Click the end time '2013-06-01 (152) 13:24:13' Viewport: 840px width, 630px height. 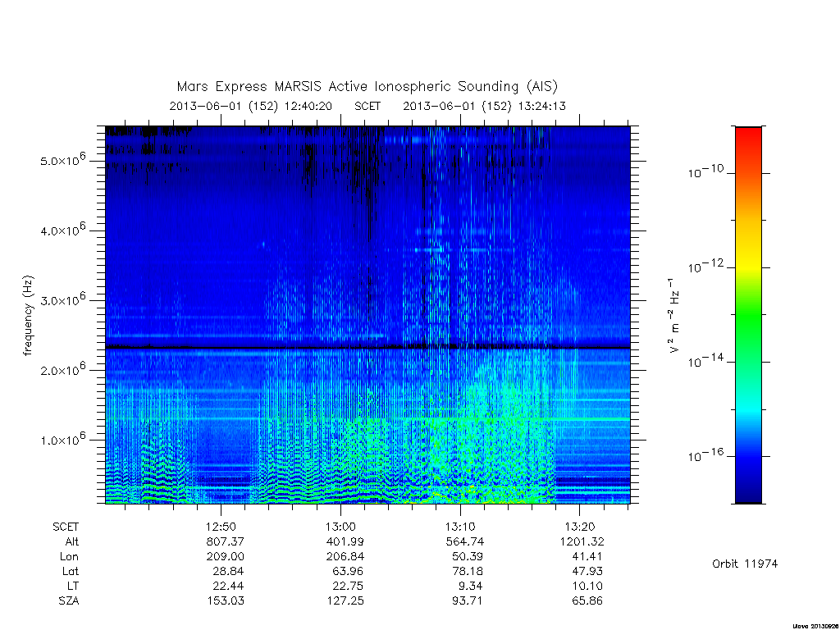(484, 106)
